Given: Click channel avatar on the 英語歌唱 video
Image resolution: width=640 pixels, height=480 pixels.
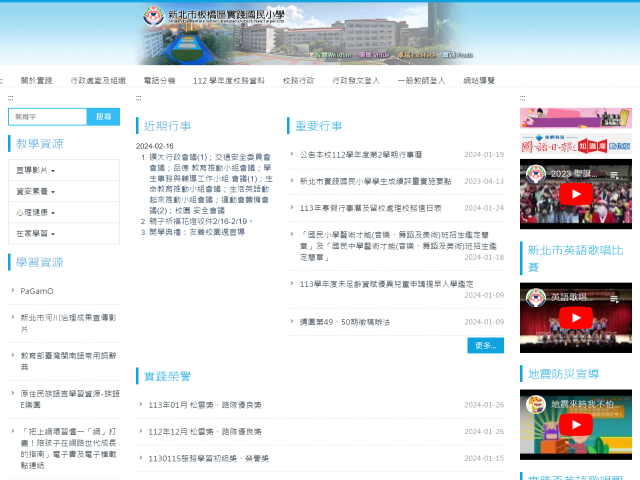Looking at the screenshot, I should click(536, 298).
